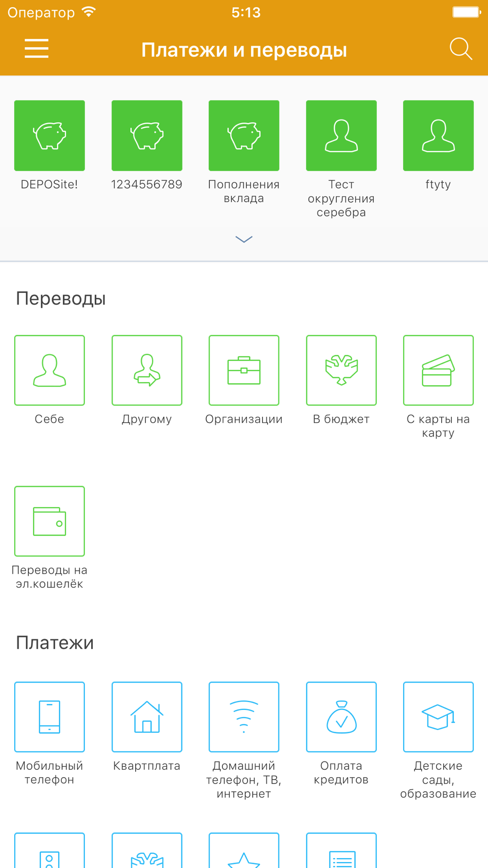Open Квартплата house icon
Viewport: 488px width, 868px height.
147,717
